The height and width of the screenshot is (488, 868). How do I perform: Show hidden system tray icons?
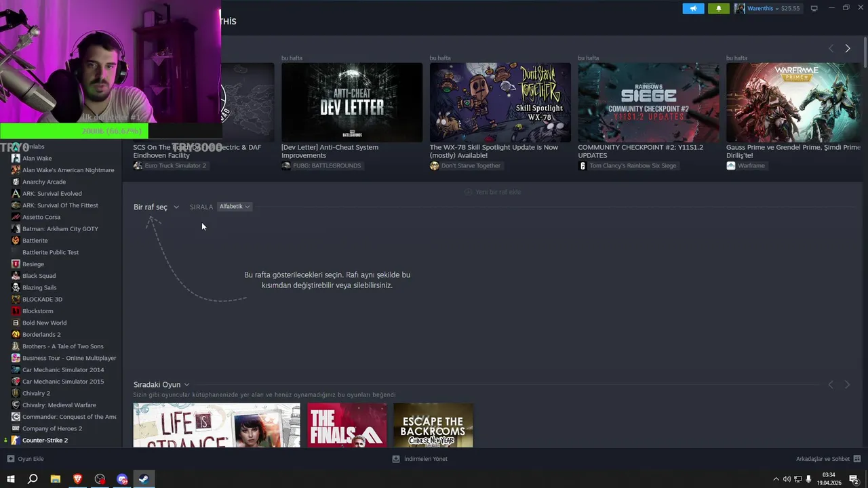tap(776, 479)
